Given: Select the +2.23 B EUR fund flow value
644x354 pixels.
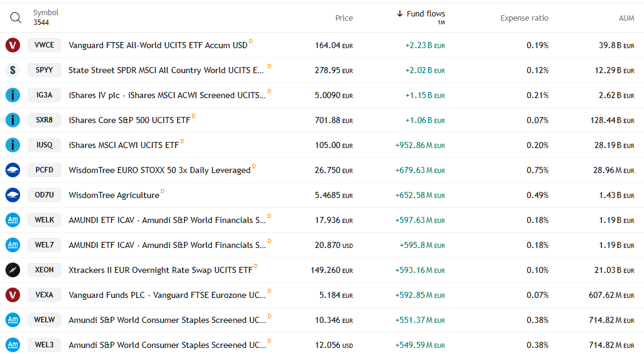Looking at the screenshot, I should click(425, 45).
